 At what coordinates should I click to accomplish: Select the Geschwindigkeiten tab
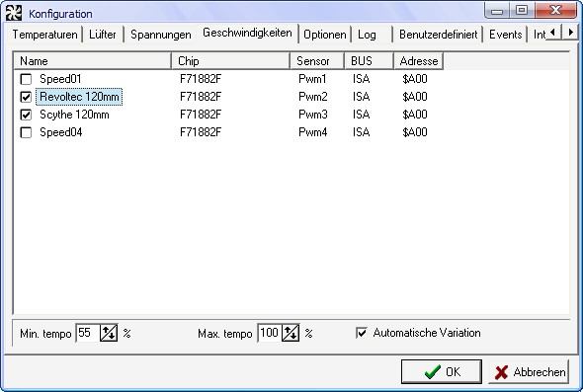(247, 33)
